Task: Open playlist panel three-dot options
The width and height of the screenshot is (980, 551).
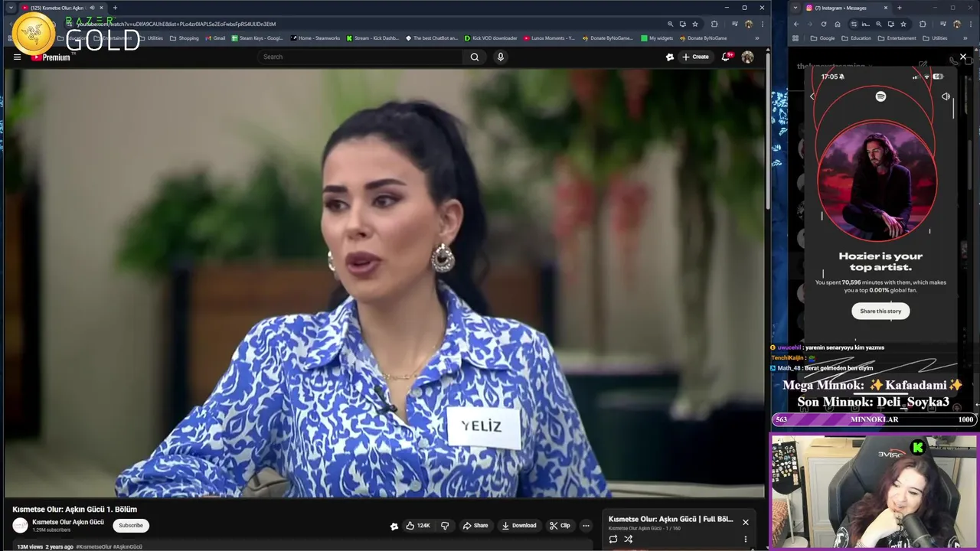Action: [x=745, y=539]
